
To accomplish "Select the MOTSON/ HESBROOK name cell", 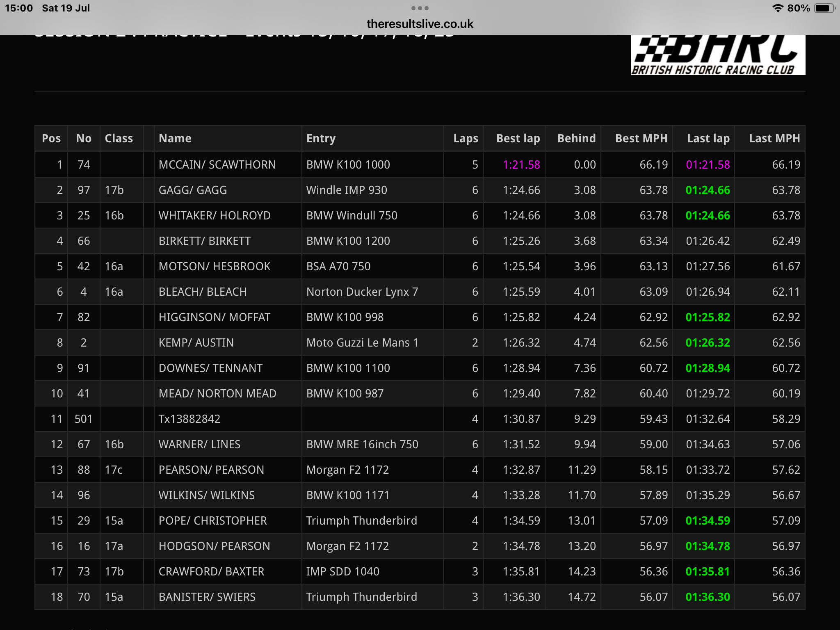I will 228,267.
